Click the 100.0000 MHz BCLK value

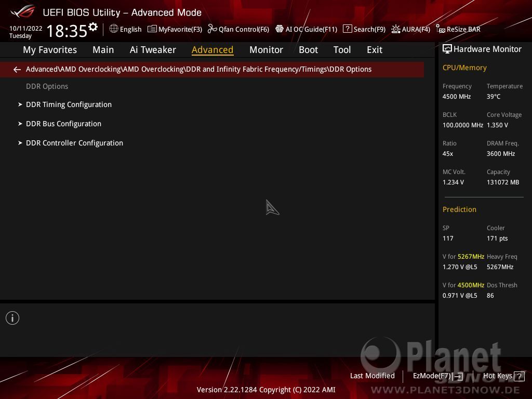(x=463, y=125)
